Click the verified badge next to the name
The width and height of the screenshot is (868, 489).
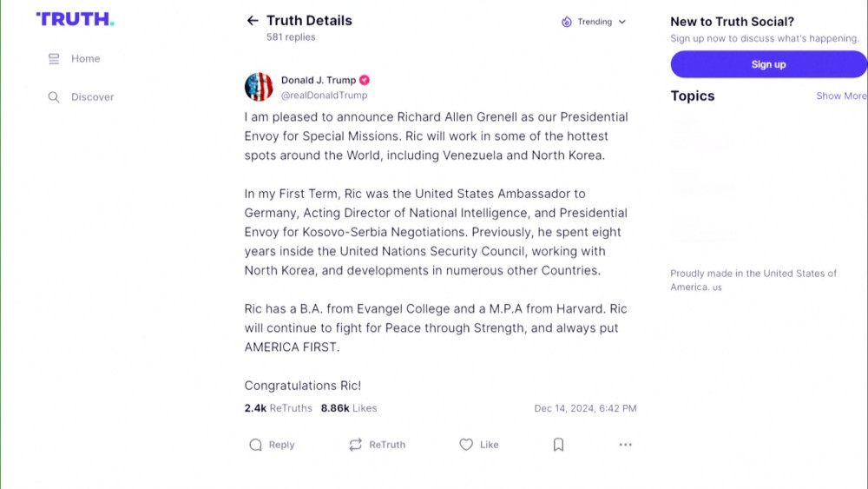[x=365, y=80]
